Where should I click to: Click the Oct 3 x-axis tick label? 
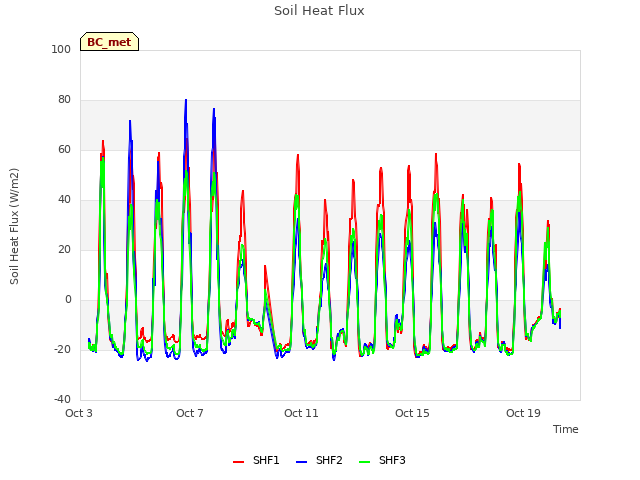pos(79,413)
